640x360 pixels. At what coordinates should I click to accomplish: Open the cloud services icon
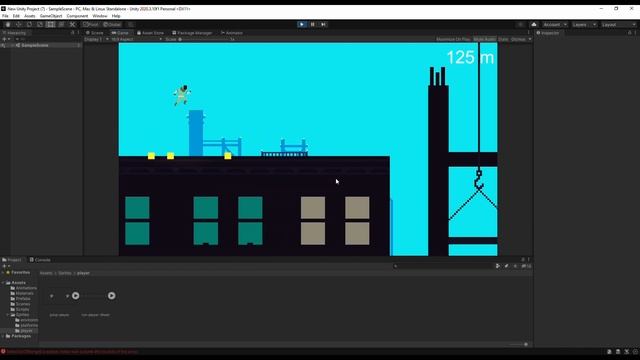tap(533, 24)
